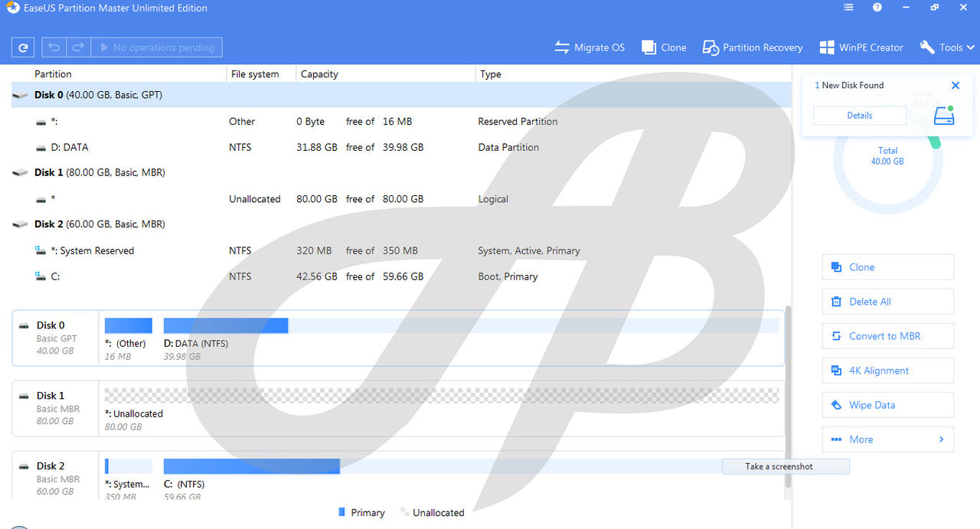The width and height of the screenshot is (980, 529).
Task: Click the File system column header
Action: [x=255, y=74]
